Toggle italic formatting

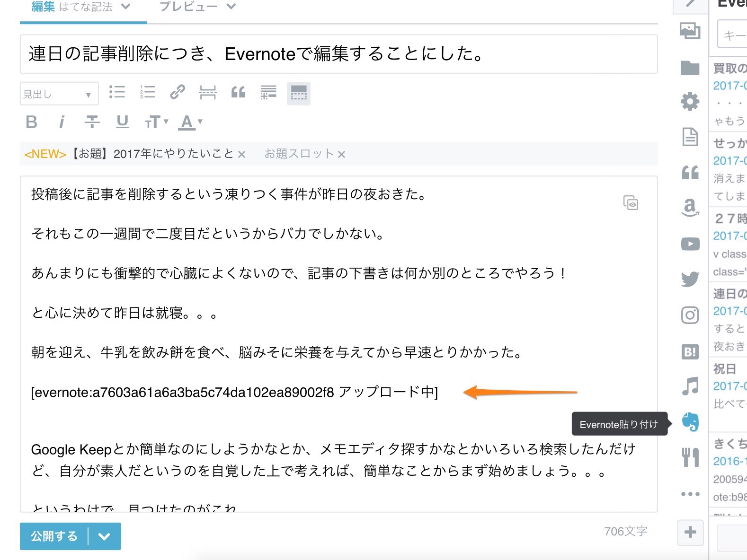[62, 122]
